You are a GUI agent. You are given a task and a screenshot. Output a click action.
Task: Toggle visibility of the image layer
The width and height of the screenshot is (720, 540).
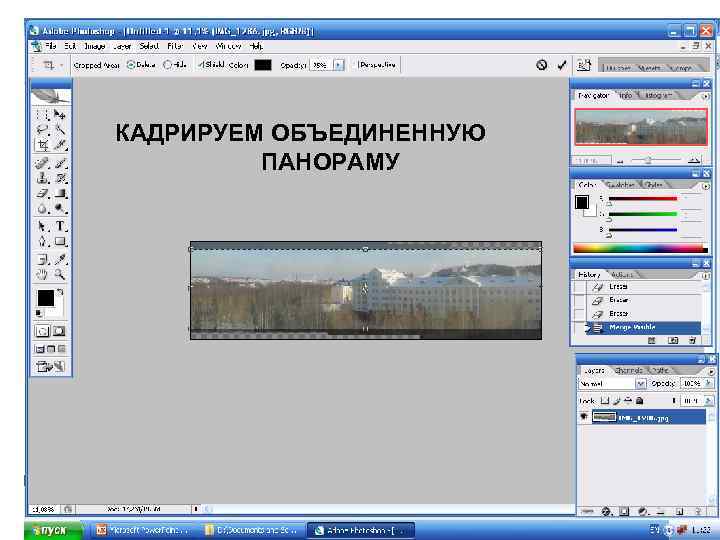(584, 417)
